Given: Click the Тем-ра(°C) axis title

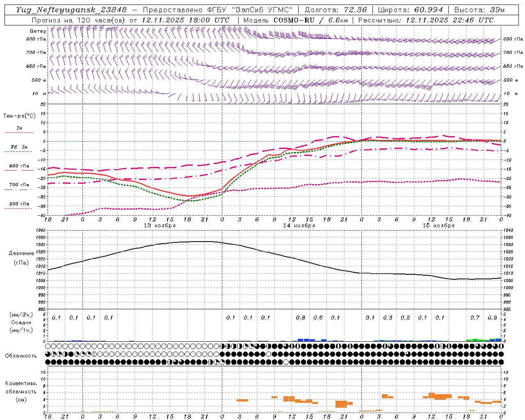Looking at the screenshot, I should click(19, 116).
